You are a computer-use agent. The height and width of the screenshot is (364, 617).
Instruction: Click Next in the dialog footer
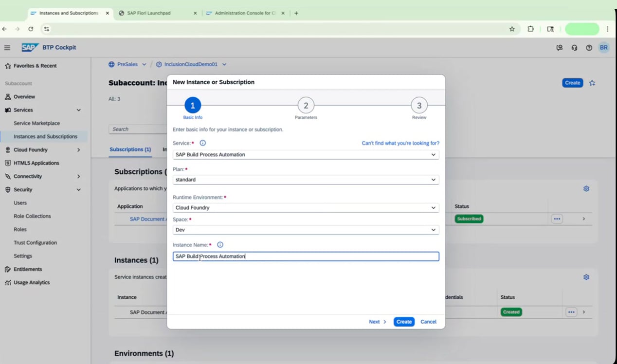pos(378,322)
